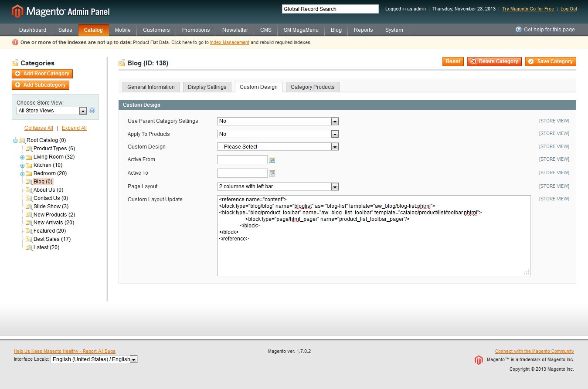Click the Active To date field
The height and width of the screenshot is (389, 588).
[242, 173]
